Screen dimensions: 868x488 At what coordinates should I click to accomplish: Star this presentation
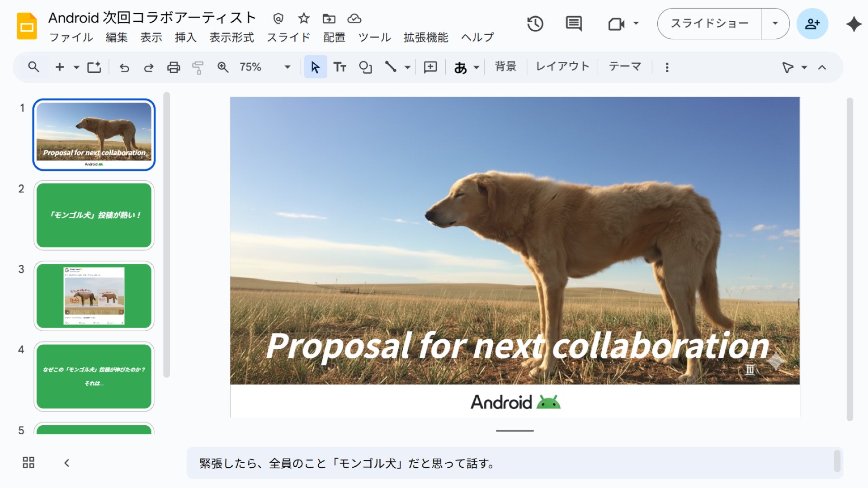click(x=304, y=19)
